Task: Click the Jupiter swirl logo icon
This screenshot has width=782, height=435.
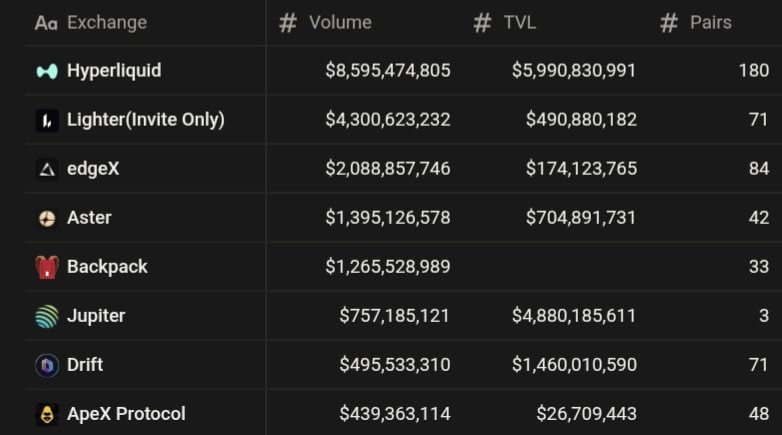Action: (47, 316)
